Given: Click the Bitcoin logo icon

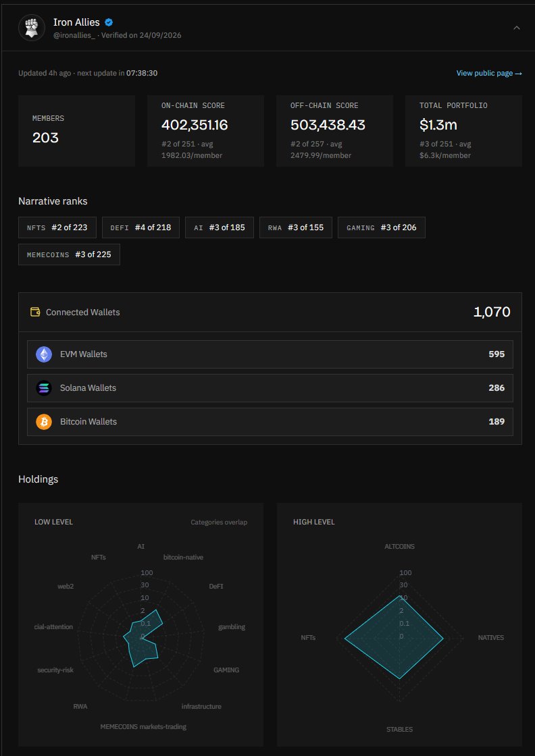Looking at the screenshot, I should (44, 422).
